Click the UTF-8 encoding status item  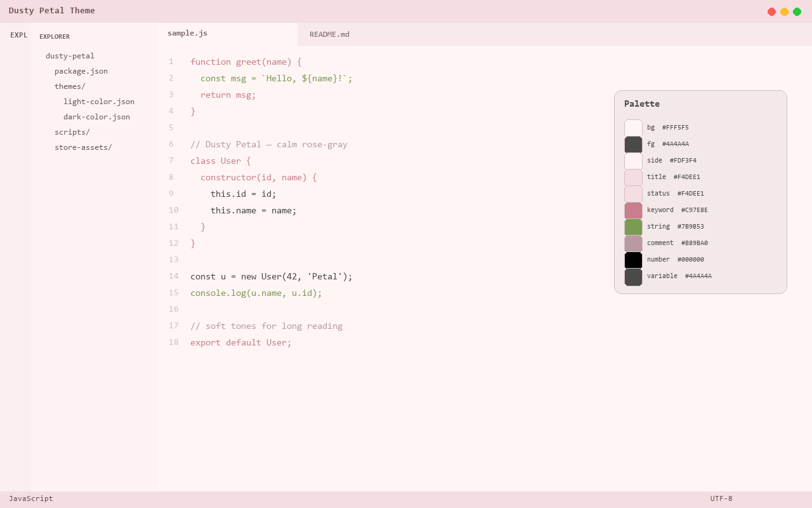tap(721, 498)
